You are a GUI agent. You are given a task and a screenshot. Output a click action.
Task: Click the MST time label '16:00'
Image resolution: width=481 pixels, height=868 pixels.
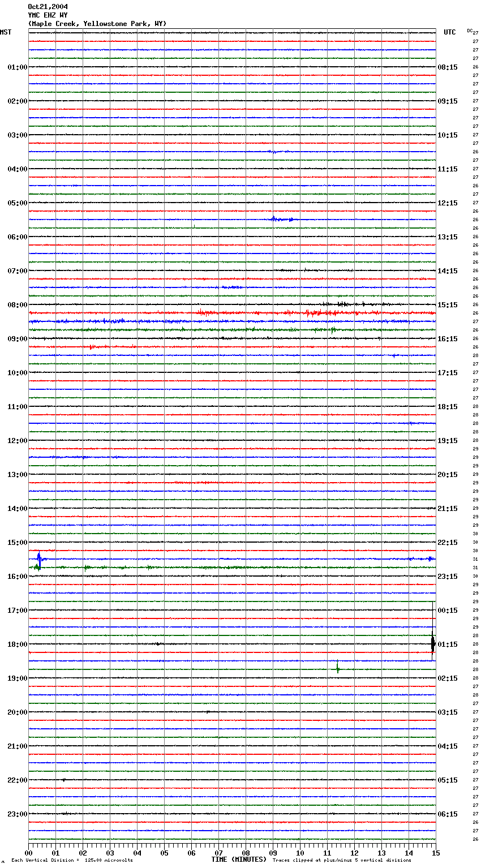(x=18, y=577)
